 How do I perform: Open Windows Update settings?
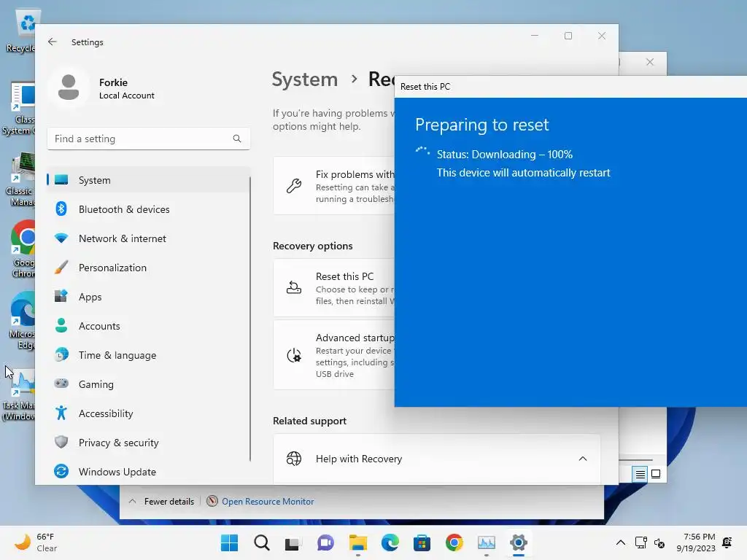(148, 472)
